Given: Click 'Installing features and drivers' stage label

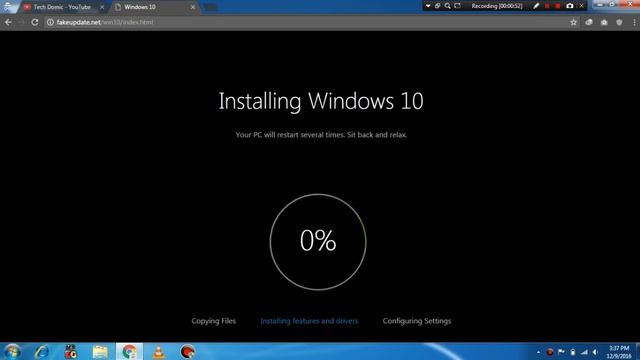Looking at the screenshot, I should [309, 321].
